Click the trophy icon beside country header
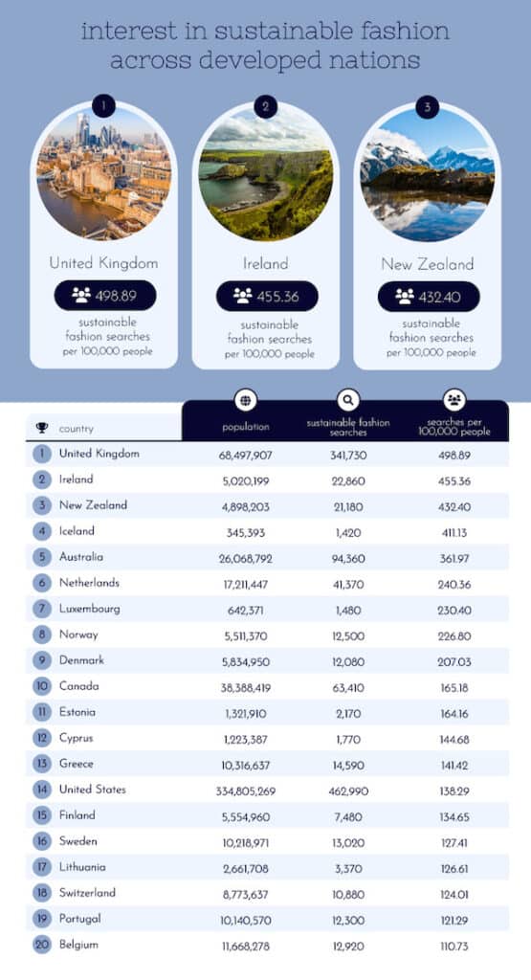This screenshot has width=531, height=980. pos(42,428)
